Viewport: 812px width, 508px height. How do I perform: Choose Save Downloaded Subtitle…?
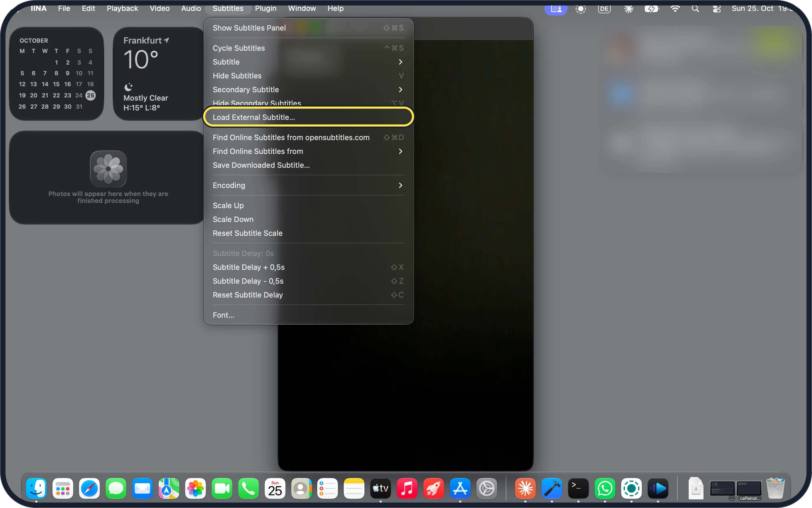309,165
